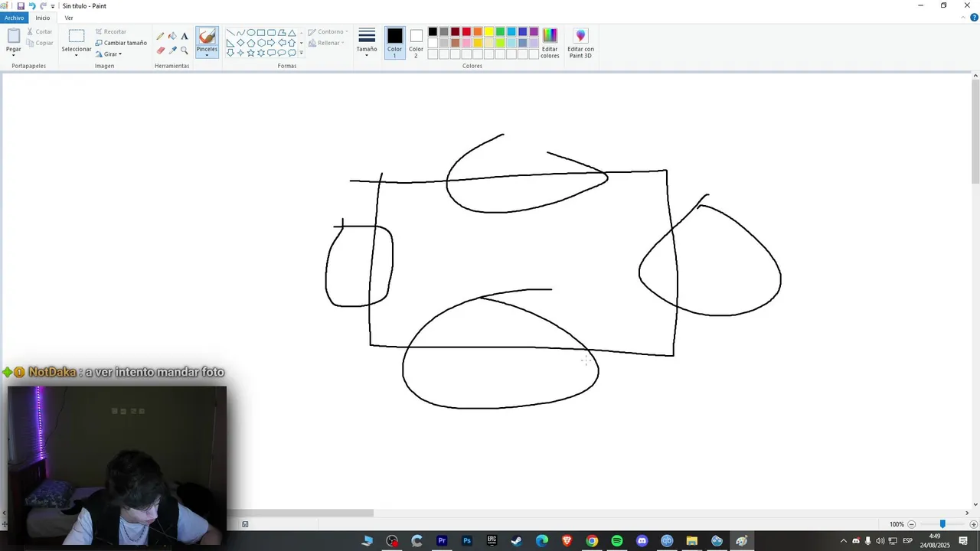
Task: Expand the Girar rotate dropdown
Action: pos(120,54)
